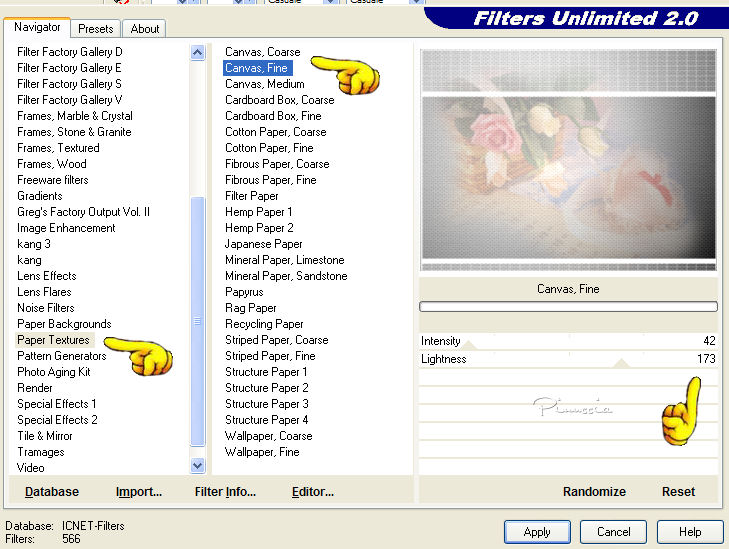Viewport: 729px width, 549px height.
Task: Choose Recycling Paper filter
Action: click(264, 324)
